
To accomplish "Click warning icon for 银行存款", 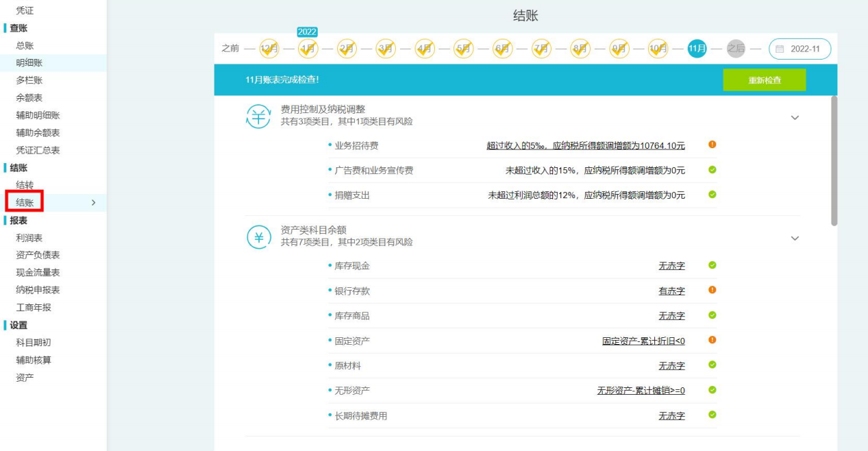I will coord(712,290).
